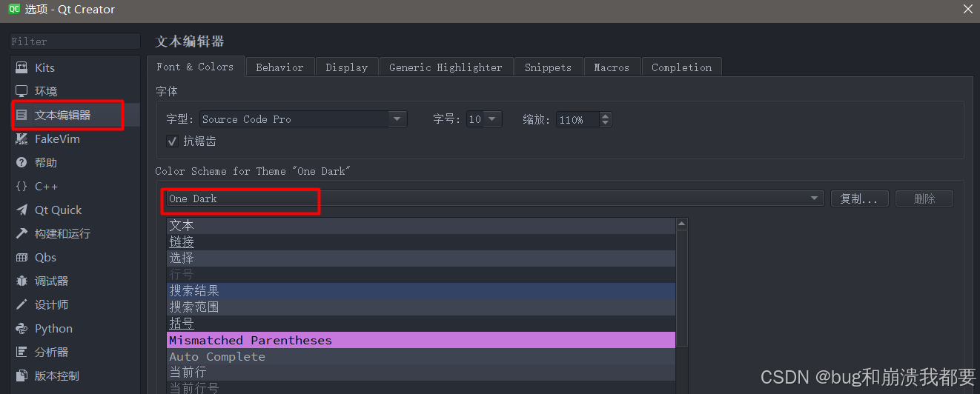Image resolution: width=980 pixels, height=394 pixels.
Task: Click the 缩放 110% input field
Action: (577, 119)
